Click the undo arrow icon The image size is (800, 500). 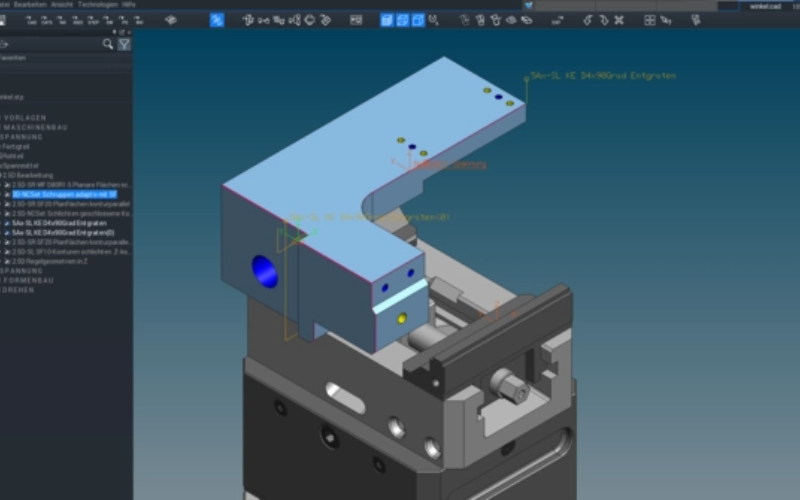588,20
